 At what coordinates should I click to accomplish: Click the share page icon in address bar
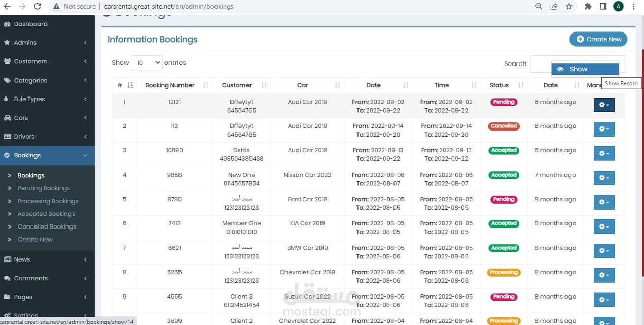pyautogui.click(x=554, y=6)
